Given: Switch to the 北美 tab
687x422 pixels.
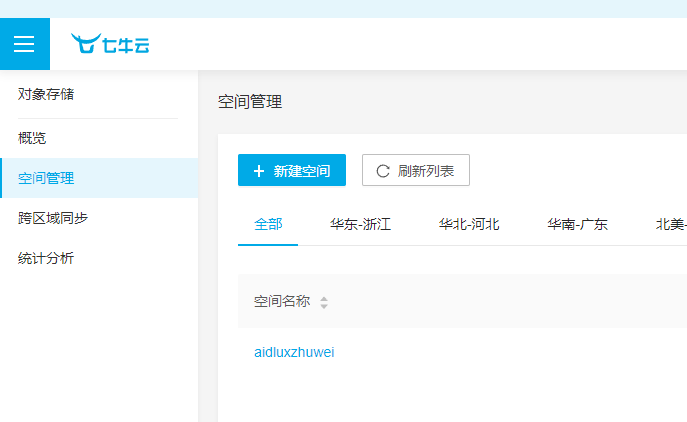Looking at the screenshot, I should point(671,224).
